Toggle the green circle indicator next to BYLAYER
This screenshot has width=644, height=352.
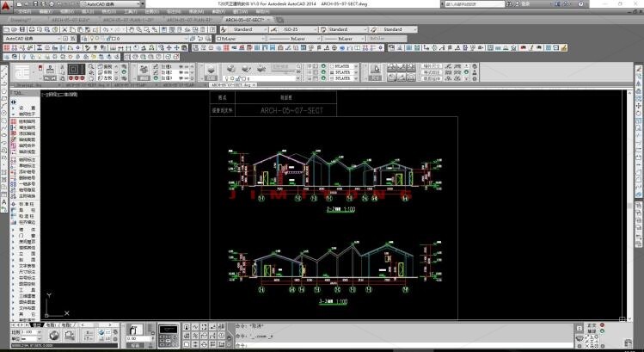coord(323,66)
